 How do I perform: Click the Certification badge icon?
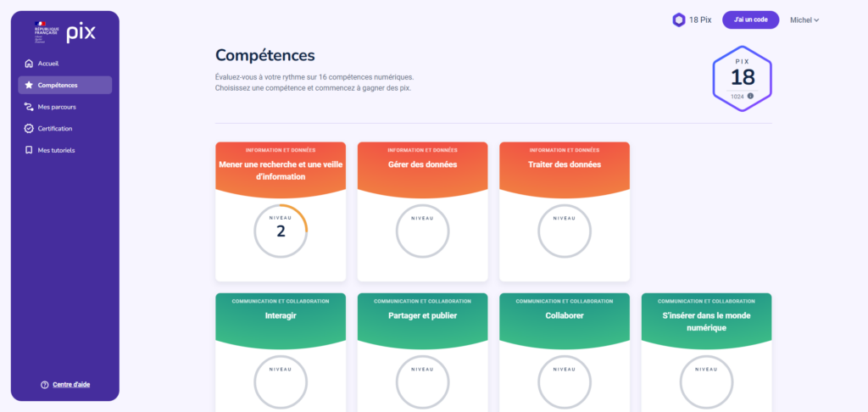coord(29,129)
